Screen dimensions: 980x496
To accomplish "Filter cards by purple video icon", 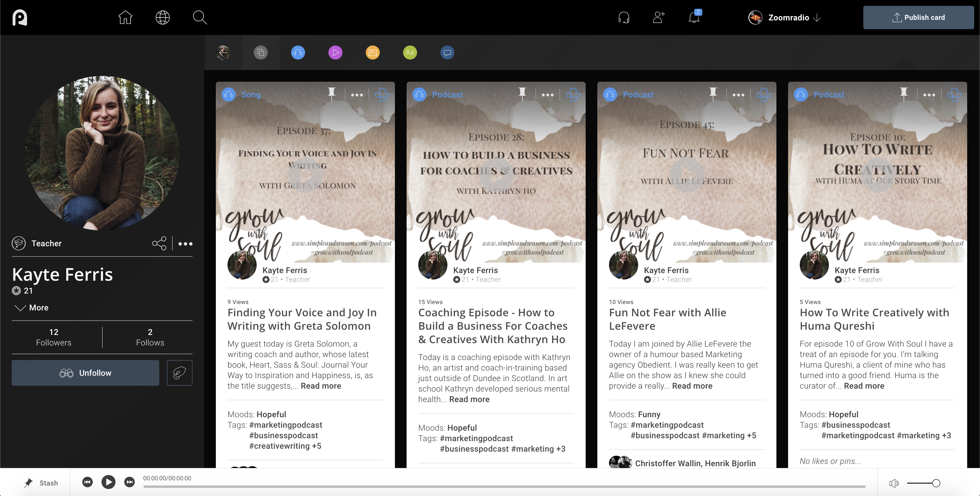I will [335, 53].
